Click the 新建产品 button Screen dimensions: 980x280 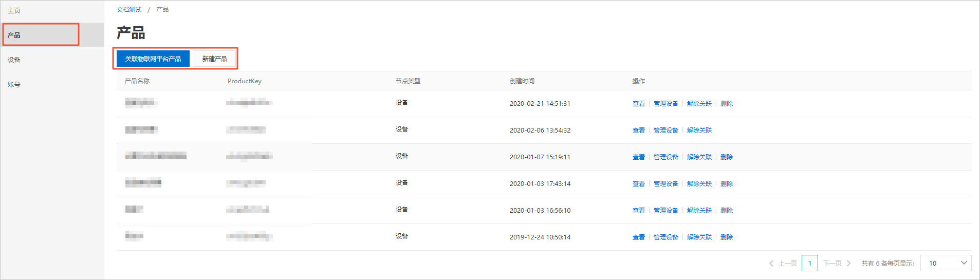coord(215,59)
